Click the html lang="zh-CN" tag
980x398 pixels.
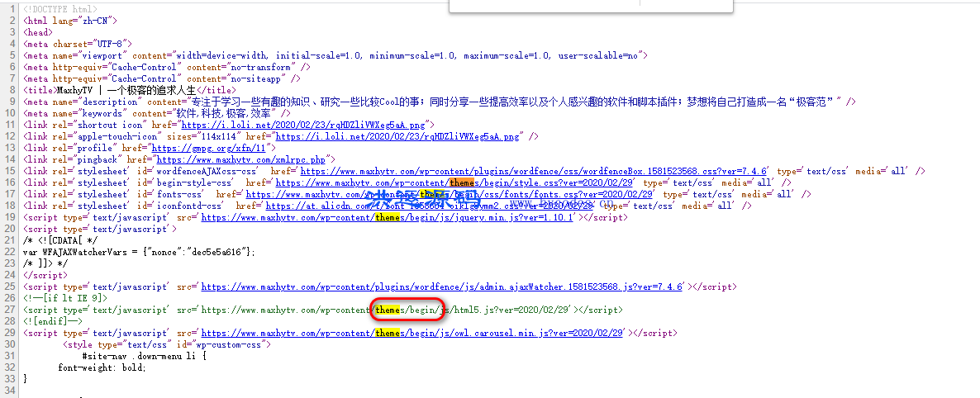pos(69,21)
